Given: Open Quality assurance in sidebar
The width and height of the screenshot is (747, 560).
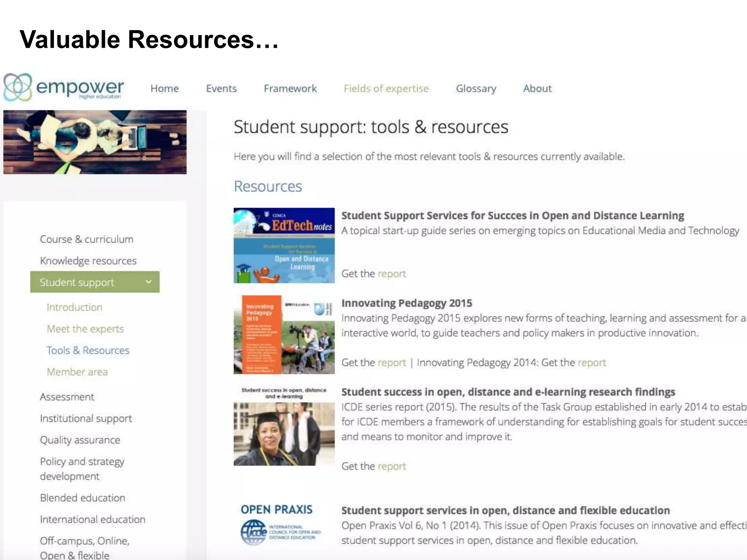Looking at the screenshot, I should click(x=80, y=440).
